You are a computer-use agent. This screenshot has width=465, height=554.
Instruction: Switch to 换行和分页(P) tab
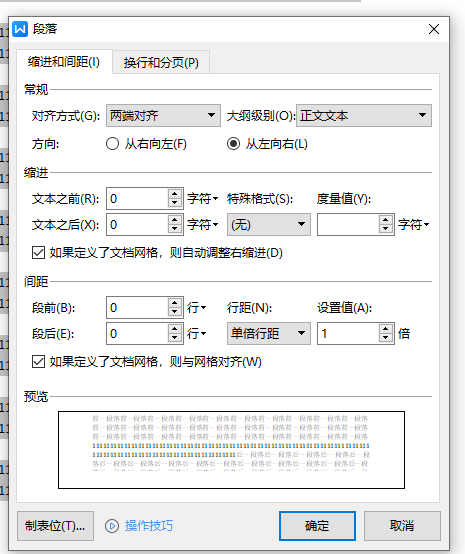[161, 63]
